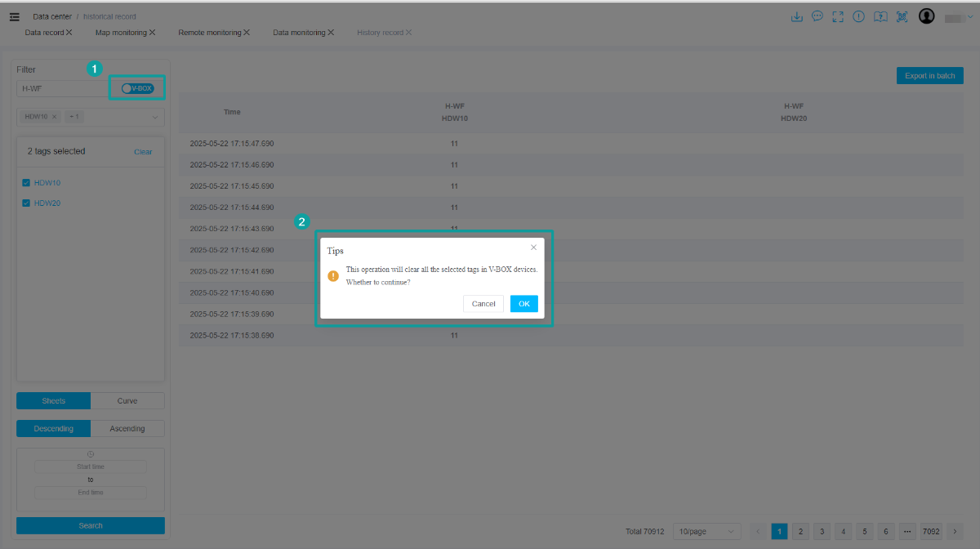This screenshot has height=549, width=980.
Task: Click the download icon in top toolbar
Action: pos(797,16)
